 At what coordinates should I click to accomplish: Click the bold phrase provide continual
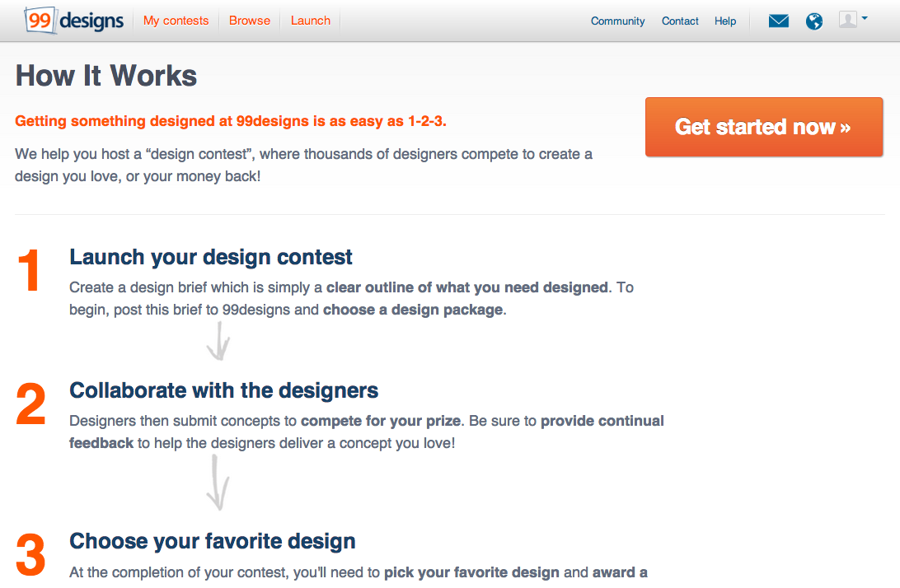pos(602,421)
